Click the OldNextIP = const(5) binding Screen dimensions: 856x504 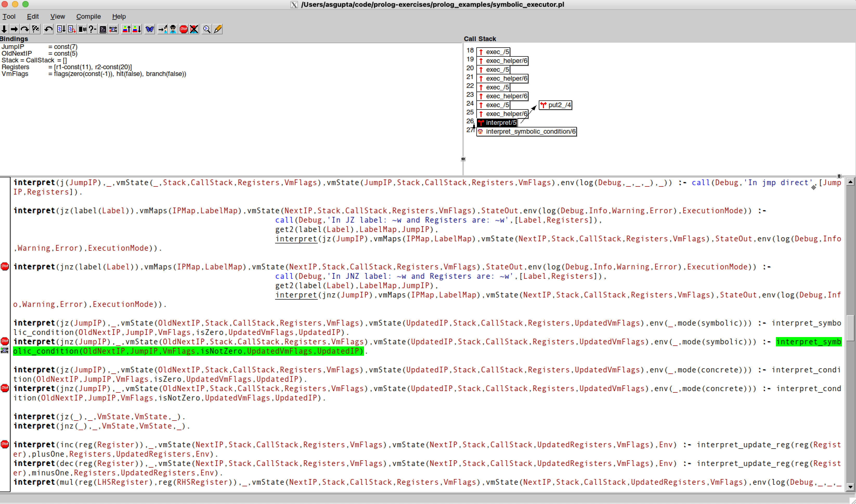click(40, 53)
